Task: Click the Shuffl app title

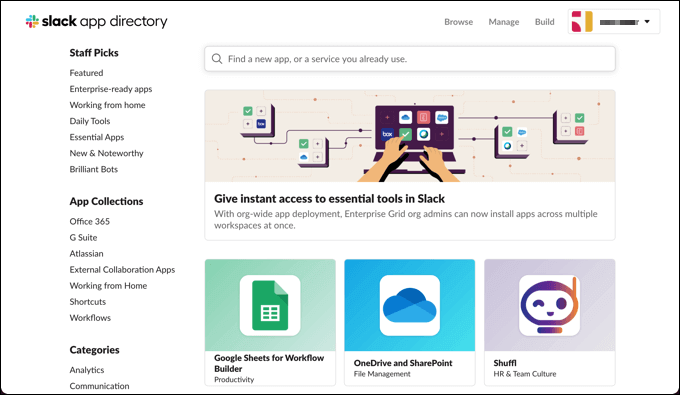Action: (x=505, y=363)
